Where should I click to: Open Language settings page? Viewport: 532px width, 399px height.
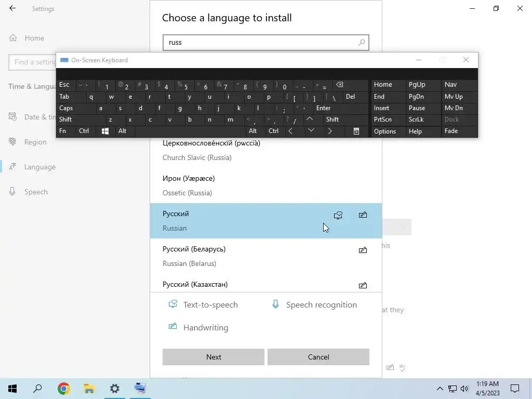coord(32,167)
